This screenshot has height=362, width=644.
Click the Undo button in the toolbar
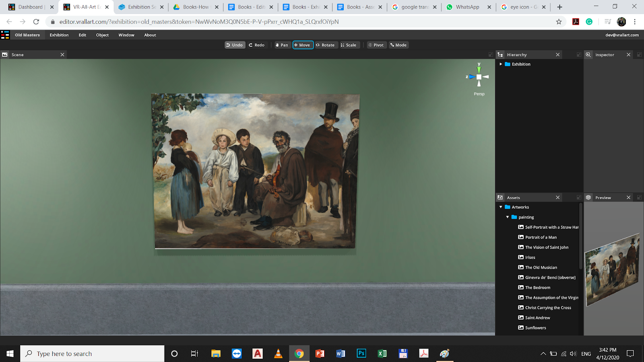tap(235, 45)
